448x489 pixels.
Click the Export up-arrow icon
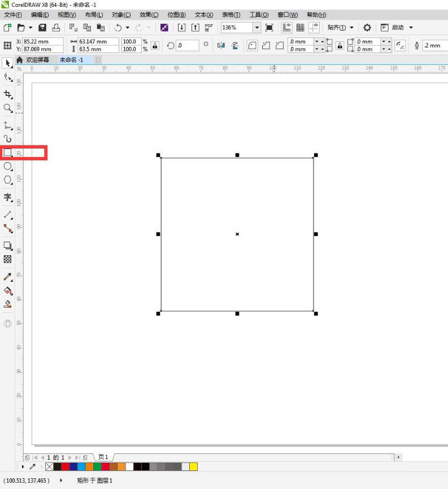(195, 28)
